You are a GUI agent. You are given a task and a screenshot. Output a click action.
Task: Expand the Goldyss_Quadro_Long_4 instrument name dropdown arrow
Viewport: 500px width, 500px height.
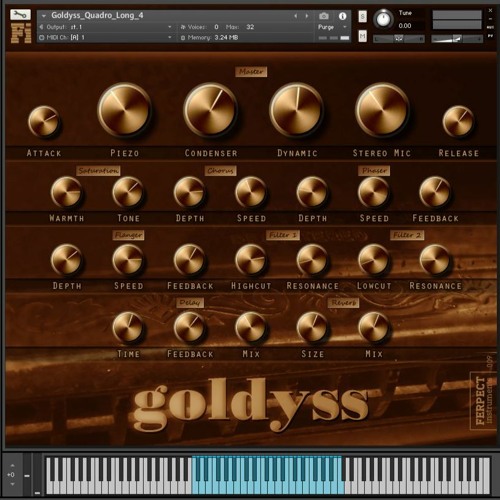pyautogui.click(x=44, y=16)
